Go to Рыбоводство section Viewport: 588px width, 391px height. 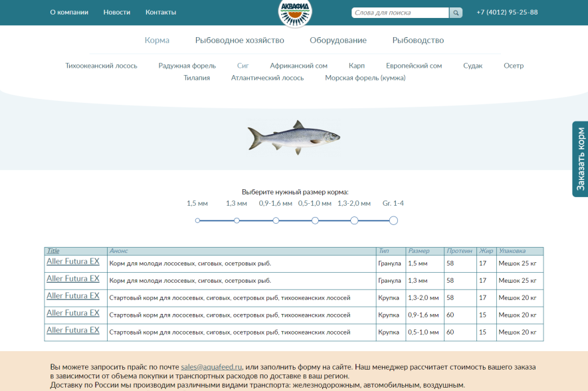[418, 40]
